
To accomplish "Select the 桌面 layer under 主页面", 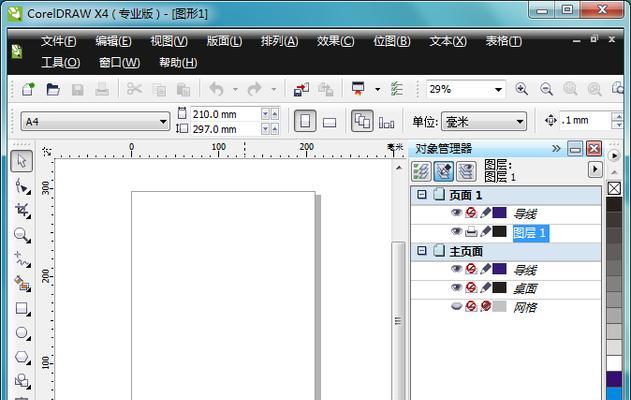I will pos(525,288).
